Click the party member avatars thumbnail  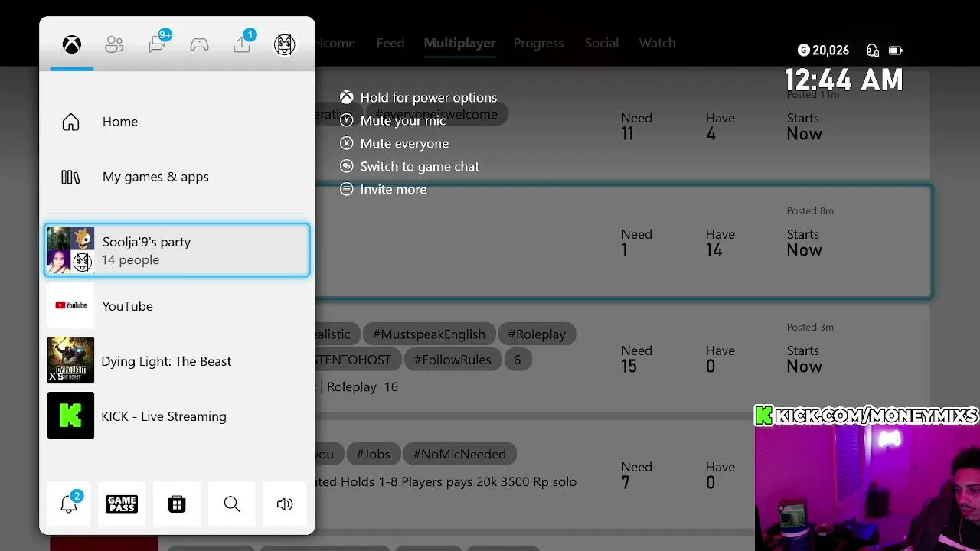coord(70,250)
